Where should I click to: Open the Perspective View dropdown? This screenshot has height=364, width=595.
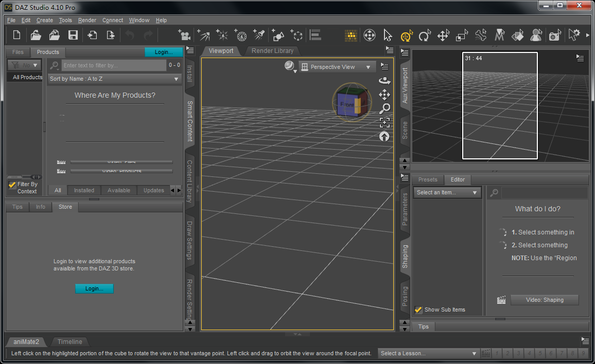point(337,67)
